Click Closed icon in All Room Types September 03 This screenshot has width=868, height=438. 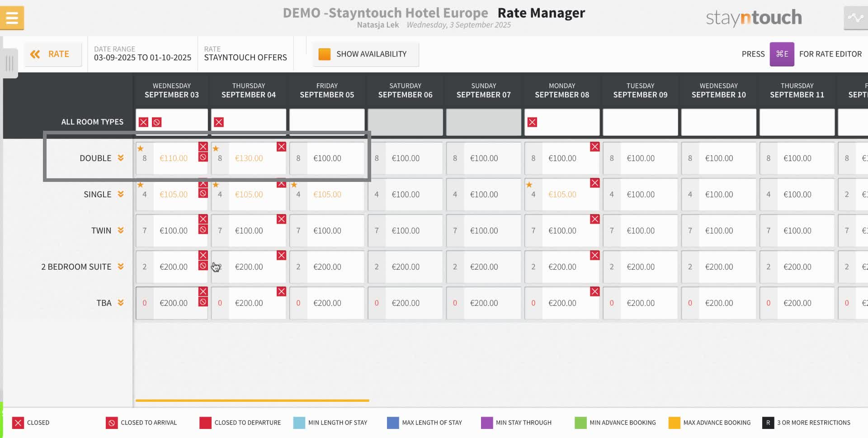143,122
